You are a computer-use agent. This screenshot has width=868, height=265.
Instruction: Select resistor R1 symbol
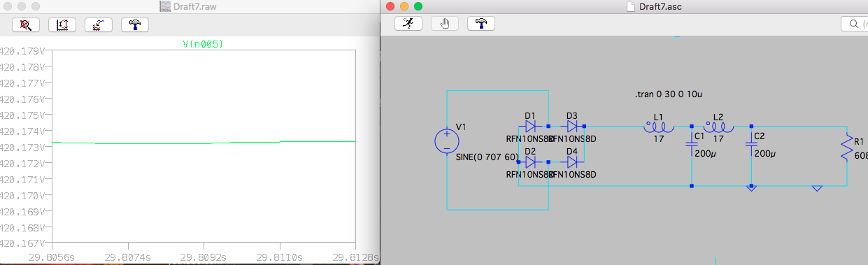point(847,148)
